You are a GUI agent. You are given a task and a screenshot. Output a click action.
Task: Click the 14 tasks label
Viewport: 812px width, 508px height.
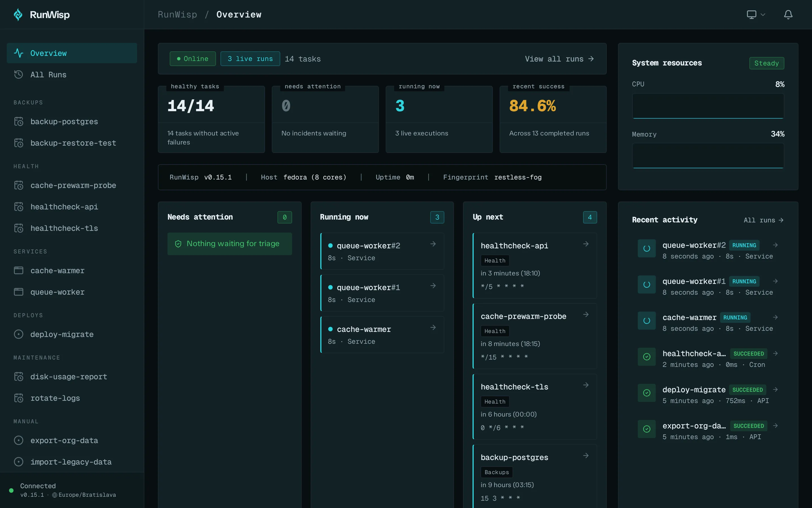(303, 59)
